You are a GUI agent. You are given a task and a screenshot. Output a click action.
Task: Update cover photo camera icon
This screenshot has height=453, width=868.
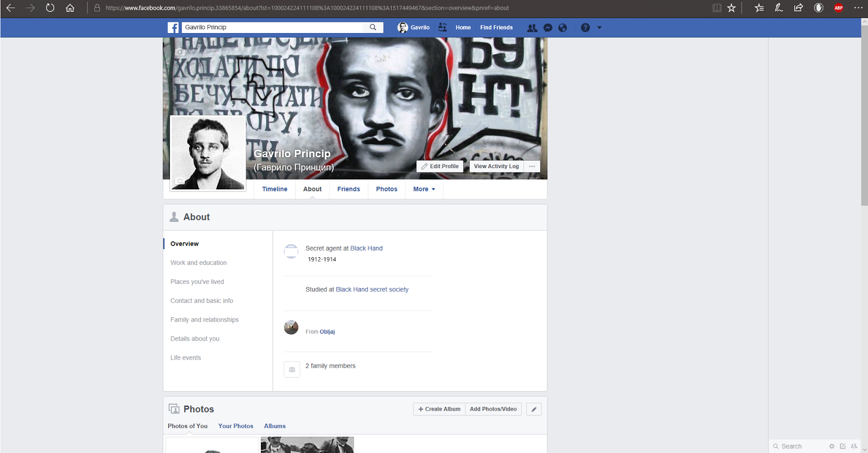pos(180,52)
